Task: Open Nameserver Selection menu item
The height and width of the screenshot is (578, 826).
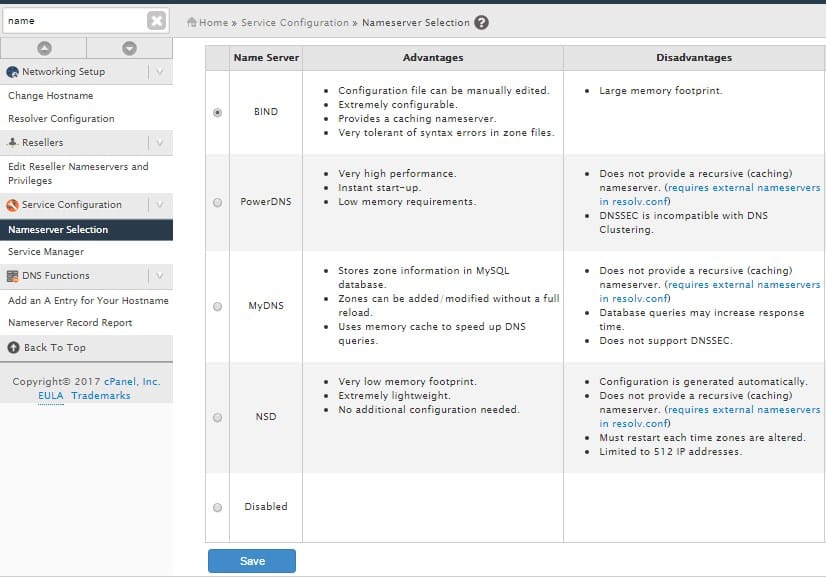Action: click(86, 230)
